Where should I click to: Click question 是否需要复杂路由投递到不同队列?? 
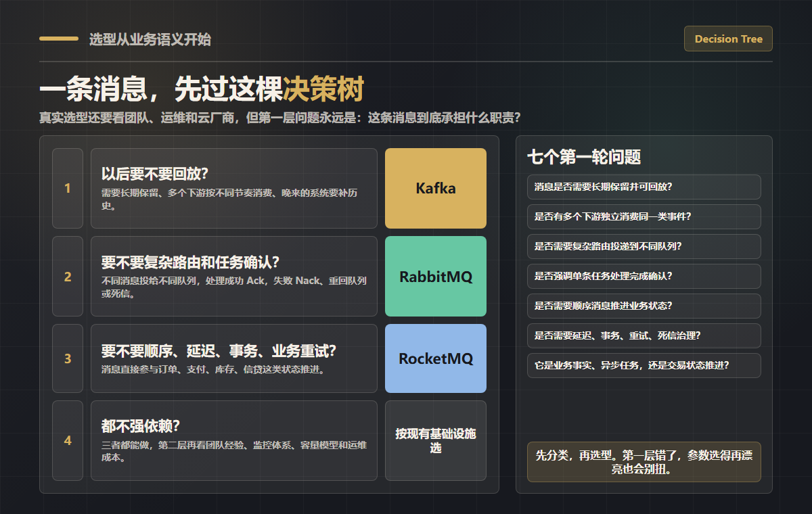tap(644, 246)
